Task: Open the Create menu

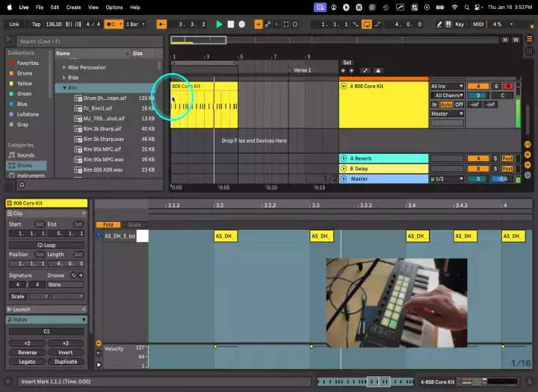Action: (73, 7)
